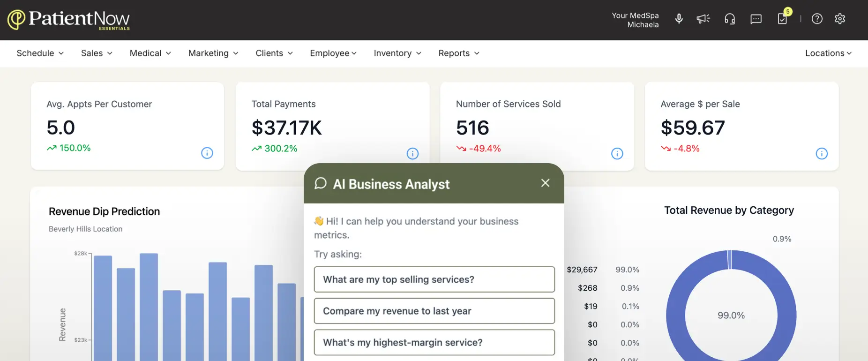Screen dimensions: 868x361
Task: Click the Revenue Dip Prediction title
Action: point(104,211)
